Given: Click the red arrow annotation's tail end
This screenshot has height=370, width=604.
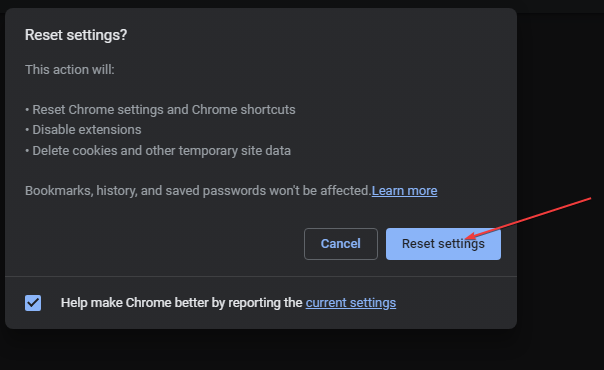Looking at the screenshot, I should [x=589, y=198].
